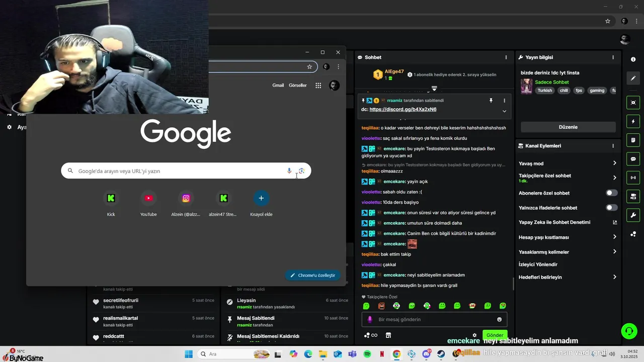Select the gaming stream tag
This screenshot has width=644, height=362.
pos(597,90)
